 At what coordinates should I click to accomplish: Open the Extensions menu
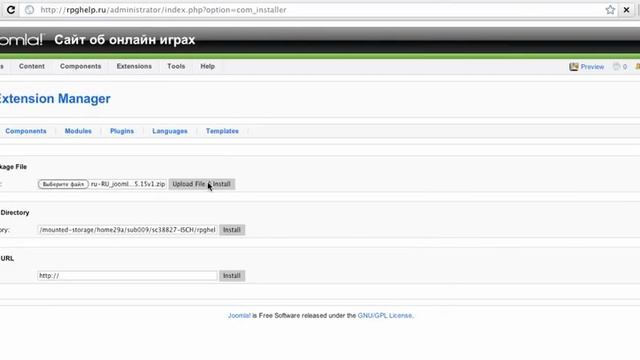coord(134,66)
